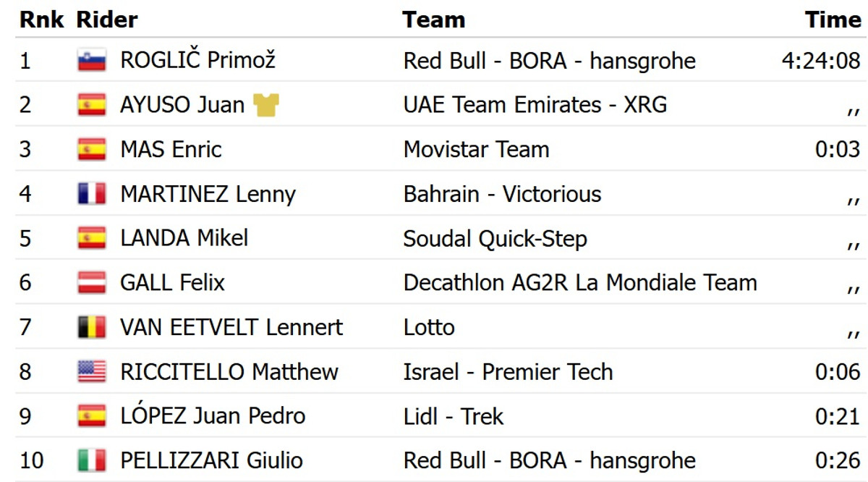Screen dimensions: 868x482
Task: Open the Israel - Premier Tech team
Action: (508, 372)
